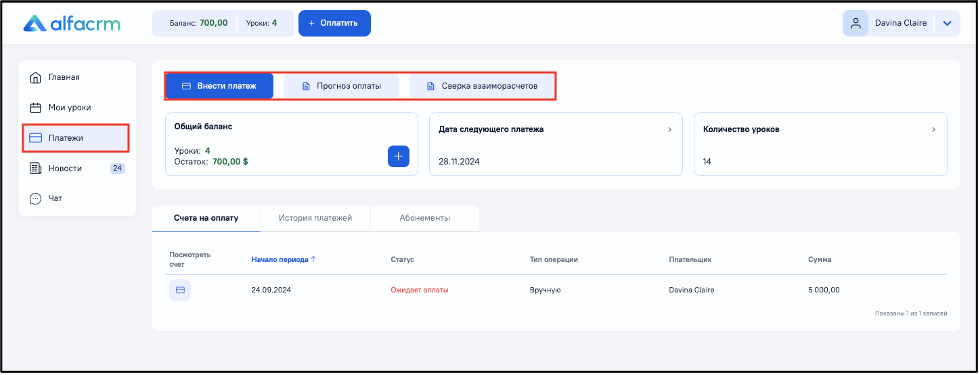
Task: Select the Счета на оплату tab
Action: [206, 218]
